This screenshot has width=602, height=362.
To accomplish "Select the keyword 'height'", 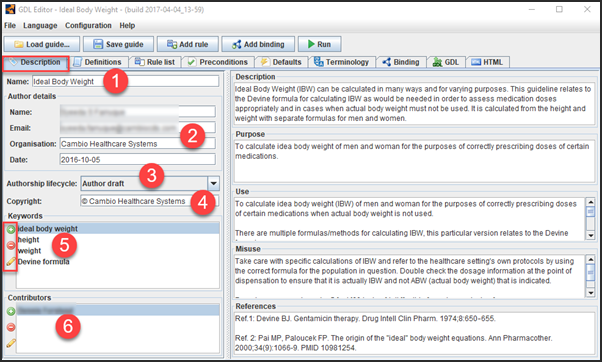I will pos(118,240).
